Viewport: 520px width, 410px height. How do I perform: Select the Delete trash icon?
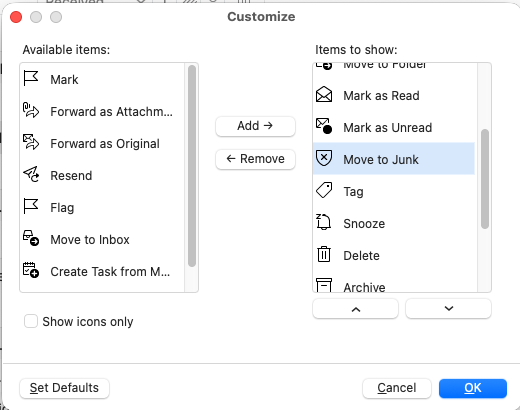324,254
